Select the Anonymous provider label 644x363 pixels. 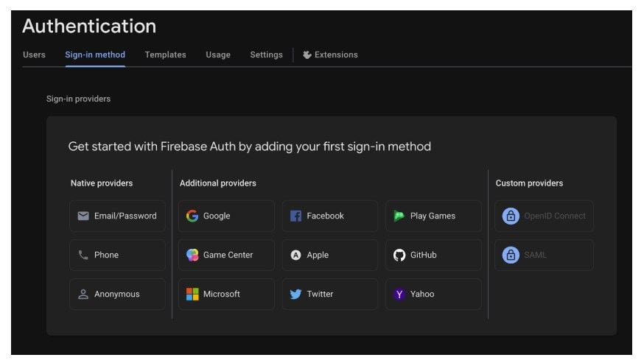tap(117, 294)
